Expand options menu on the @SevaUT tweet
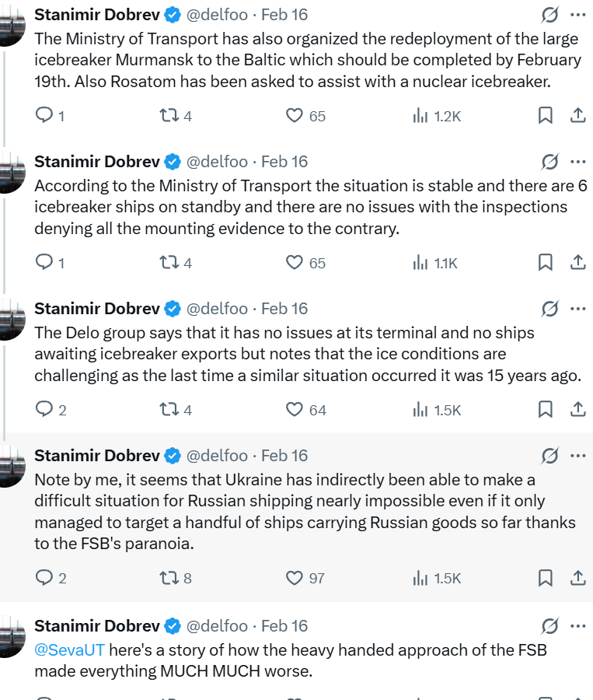This screenshot has height=700, width=593. tap(577, 626)
